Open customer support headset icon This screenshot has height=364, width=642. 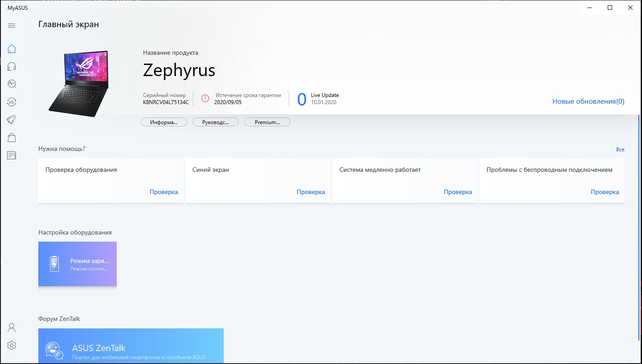12,67
